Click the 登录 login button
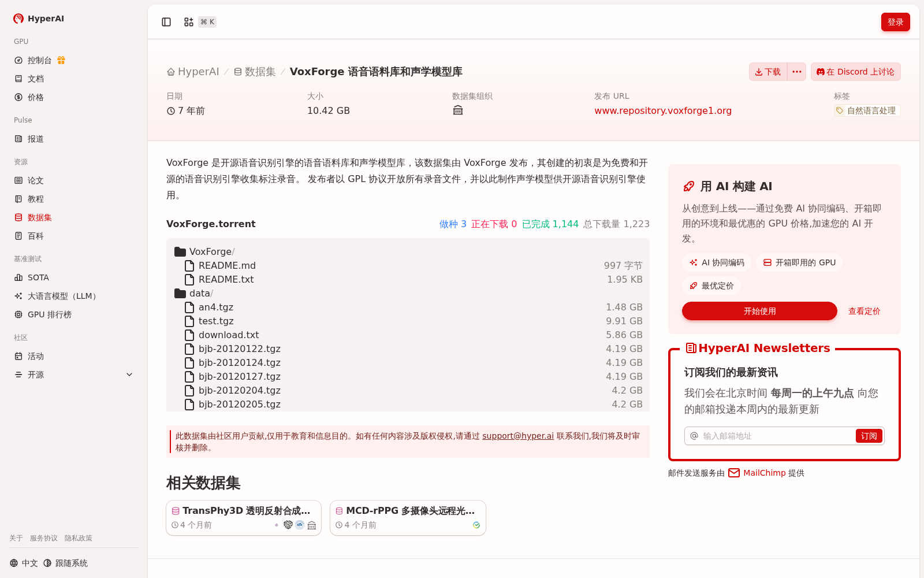The image size is (924, 578). coord(896,22)
